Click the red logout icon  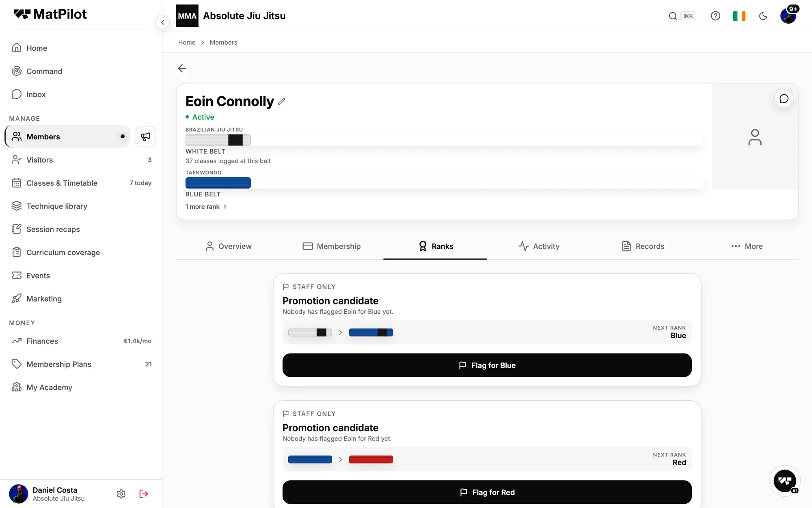144,494
